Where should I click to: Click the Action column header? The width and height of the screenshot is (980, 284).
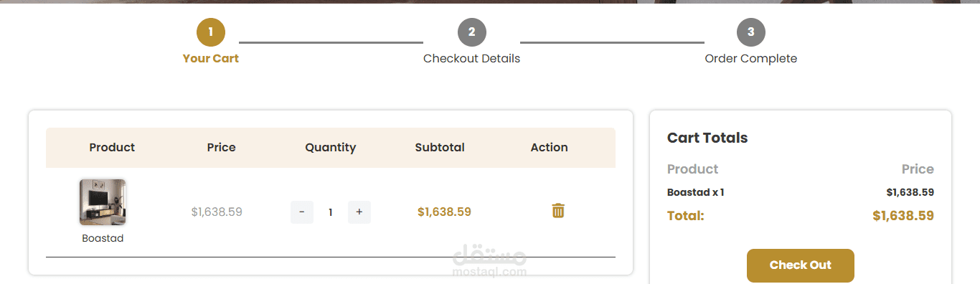click(x=550, y=148)
